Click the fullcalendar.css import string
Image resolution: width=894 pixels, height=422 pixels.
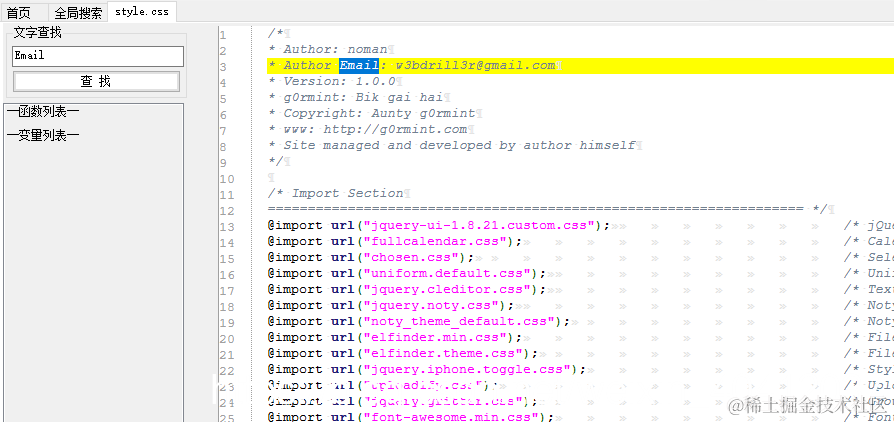(x=439, y=241)
